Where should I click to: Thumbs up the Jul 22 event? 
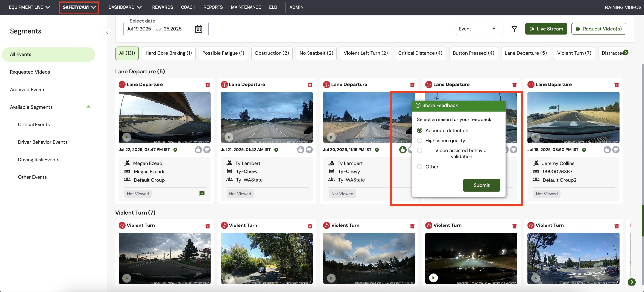198,150
